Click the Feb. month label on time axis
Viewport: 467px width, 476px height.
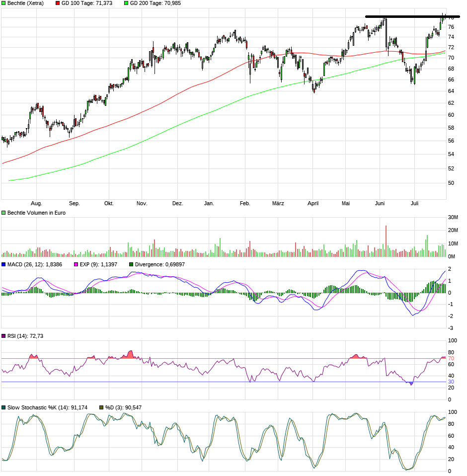(x=245, y=203)
